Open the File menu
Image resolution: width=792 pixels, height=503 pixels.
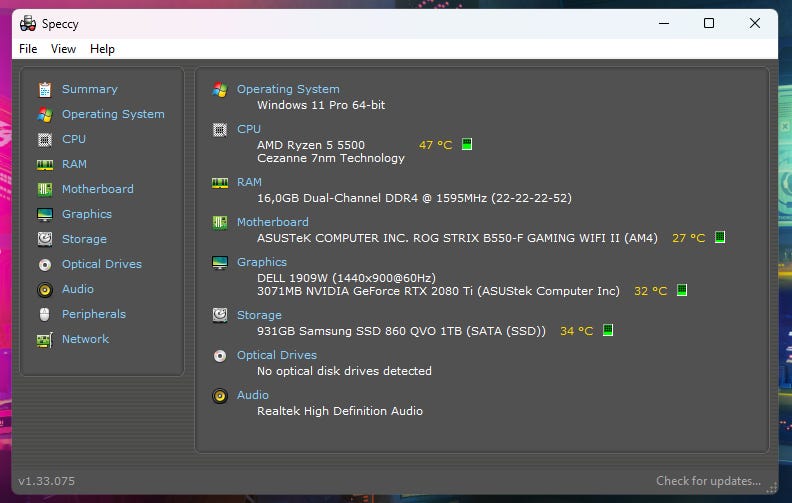(x=28, y=49)
